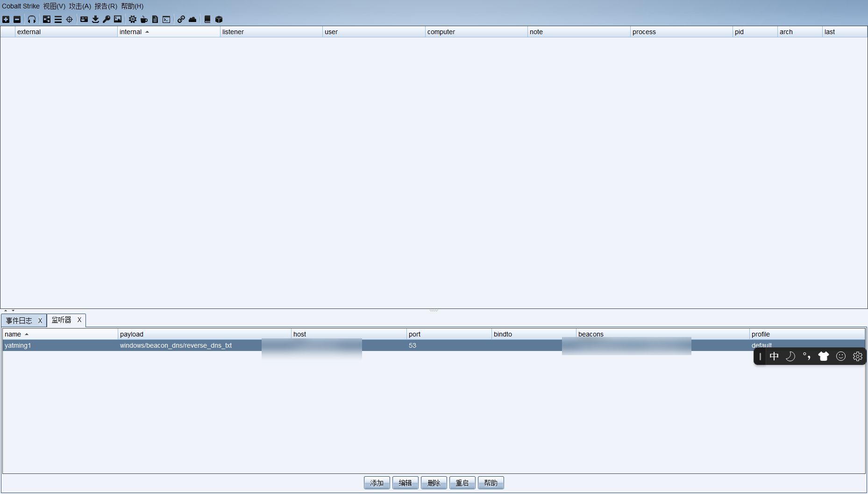Open screenshots via the picture icon
Viewport: 868px width, 494px height.
[117, 19]
